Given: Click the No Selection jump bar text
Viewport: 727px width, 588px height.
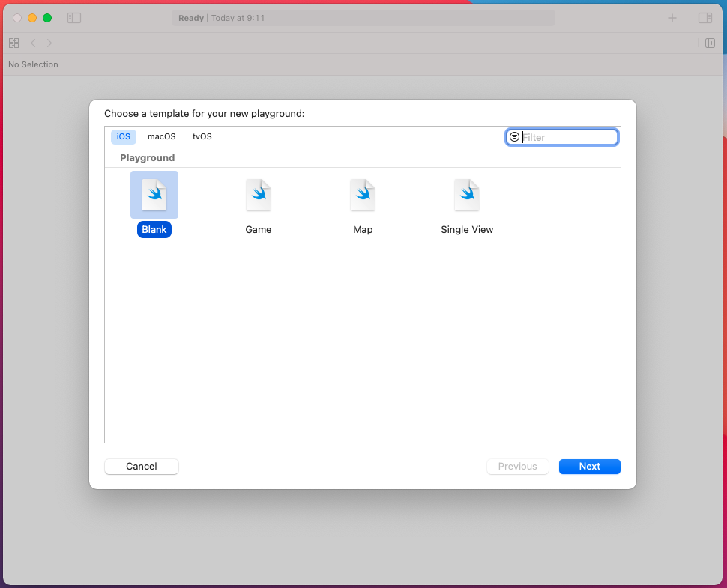Looking at the screenshot, I should (34, 64).
